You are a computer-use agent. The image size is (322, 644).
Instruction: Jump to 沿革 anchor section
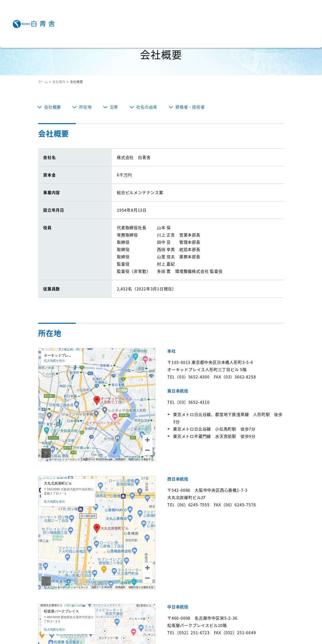point(114,107)
